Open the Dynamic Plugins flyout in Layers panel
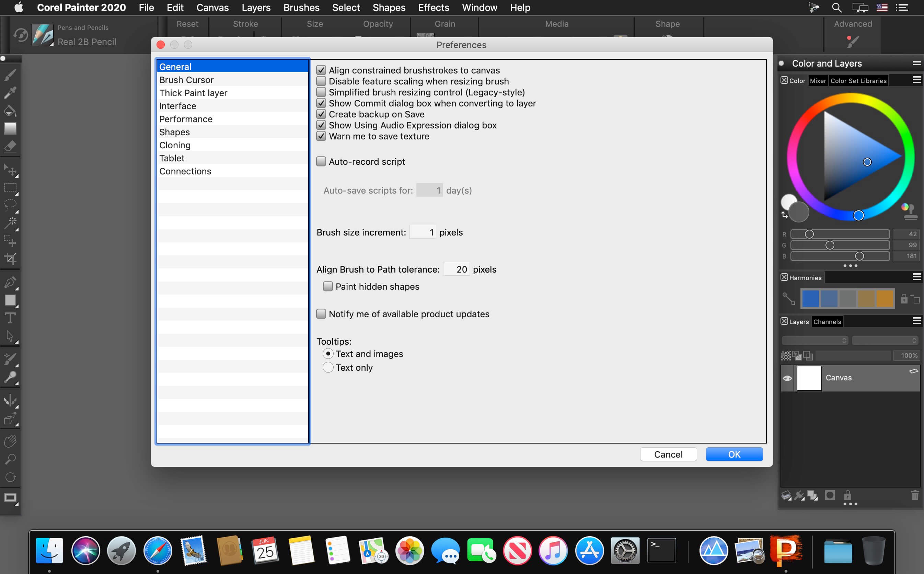924x574 pixels. click(799, 496)
